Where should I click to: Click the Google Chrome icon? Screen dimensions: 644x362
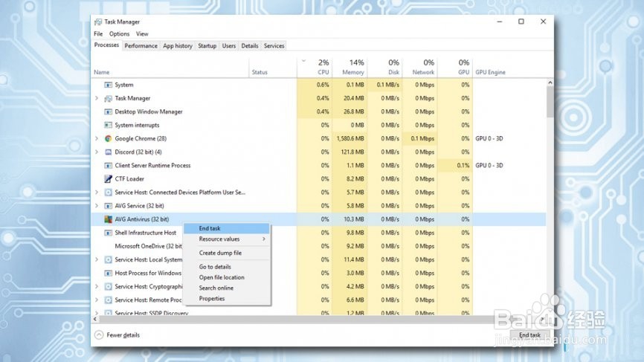click(x=108, y=139)
